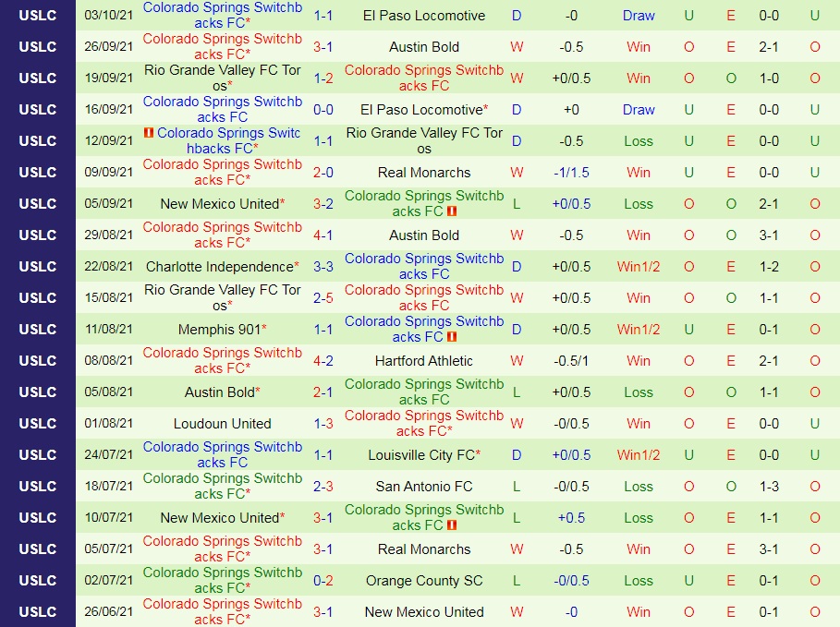This screenshot has height=627, width=840.
Task: Click red card icon in 10/07/21 row
Action: [452, 525]
